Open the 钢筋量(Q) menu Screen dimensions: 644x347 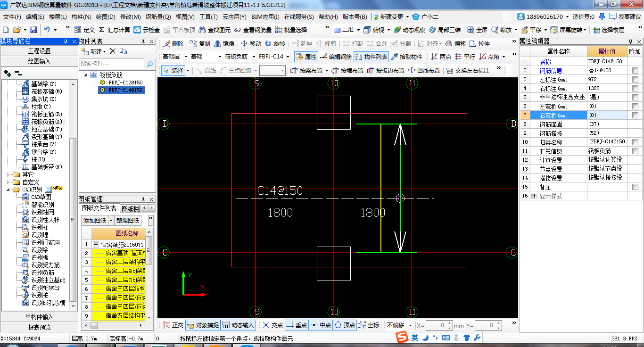pyautogui.click(x=158, y=17)
